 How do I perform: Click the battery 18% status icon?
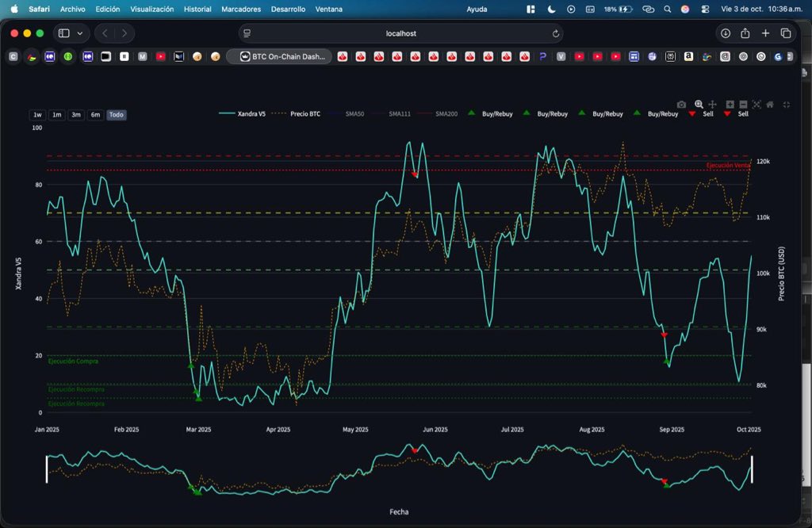pos(619,9)
